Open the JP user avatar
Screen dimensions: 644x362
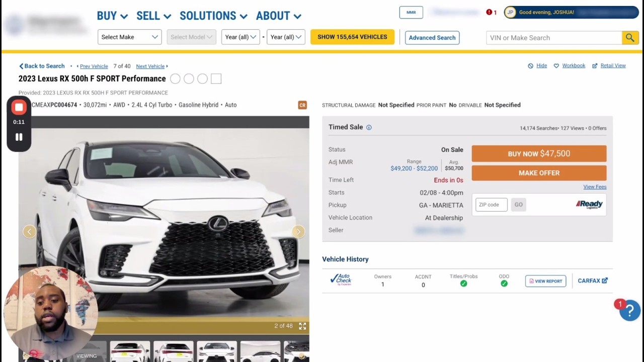tap(510, 12)
